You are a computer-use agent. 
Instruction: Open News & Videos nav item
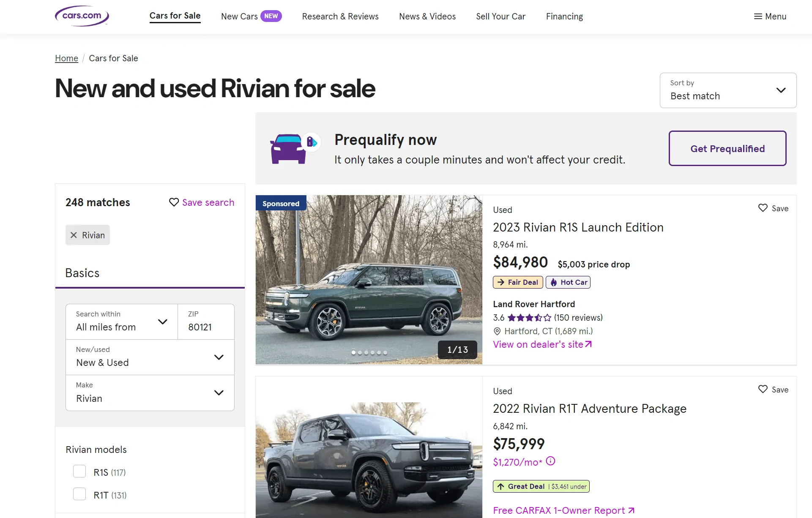(x=427, y=16)
